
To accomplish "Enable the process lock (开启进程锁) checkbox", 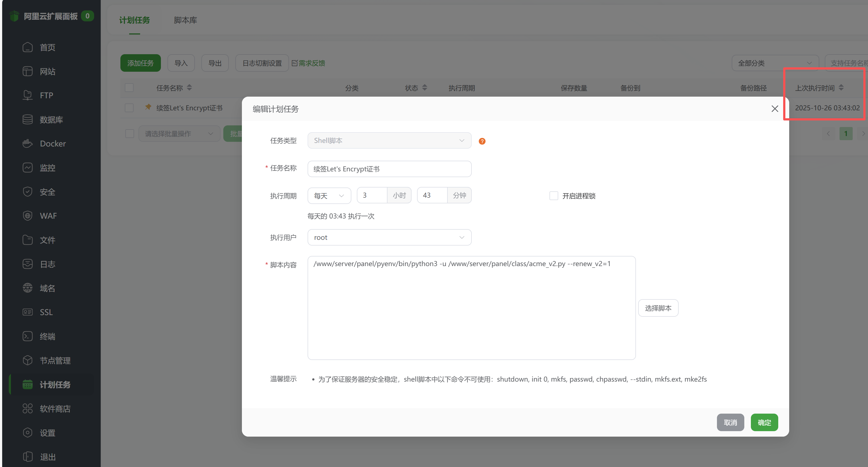I will pyautogui.click(x=554, y=196).
